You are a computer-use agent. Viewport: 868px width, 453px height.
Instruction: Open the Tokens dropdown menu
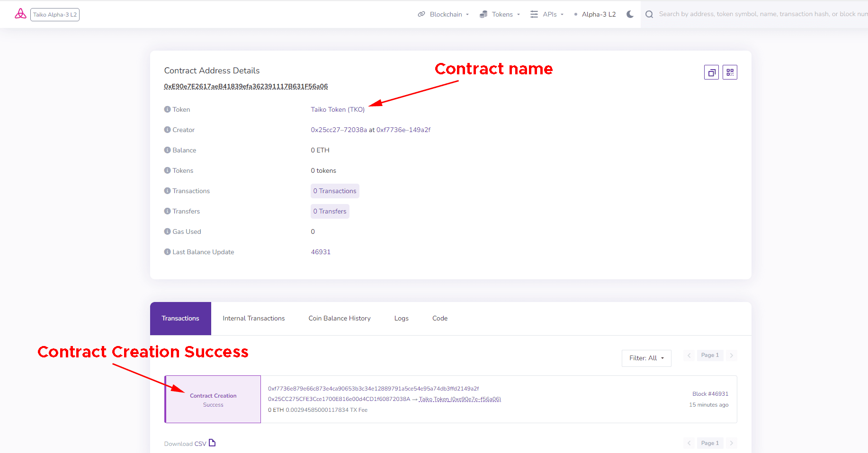click(x=500, y=14)
